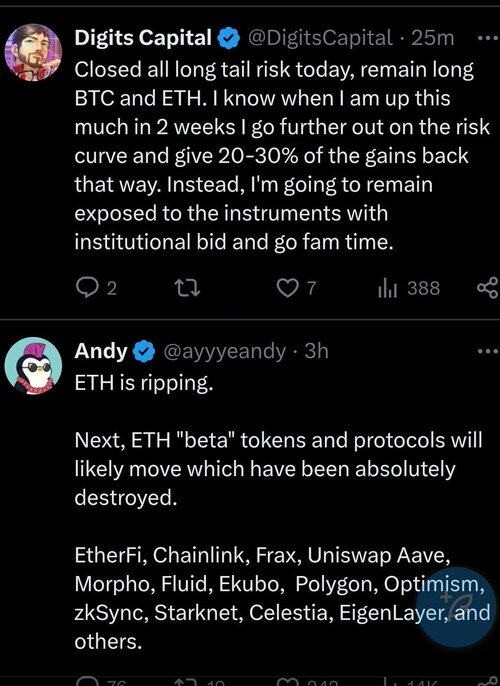
Task: Tap the floating compose tweet button
Action: (x=455, y=607)
